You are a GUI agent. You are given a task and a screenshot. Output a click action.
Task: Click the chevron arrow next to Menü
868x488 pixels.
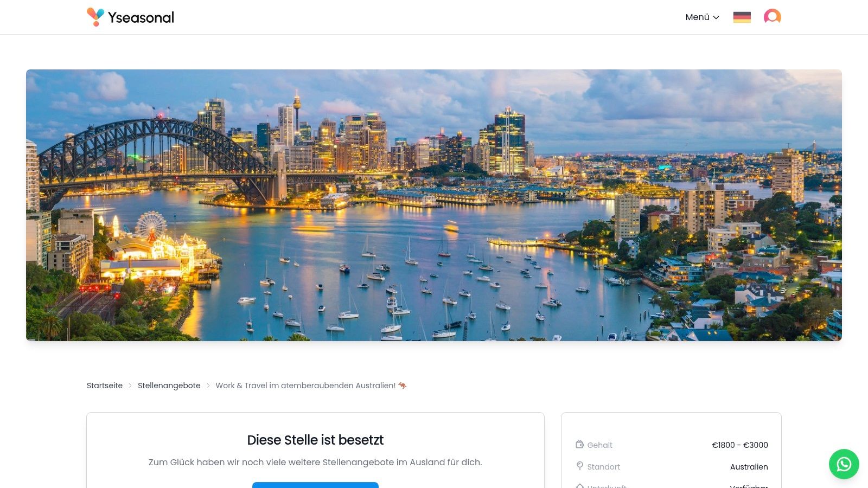pos(716,18)
